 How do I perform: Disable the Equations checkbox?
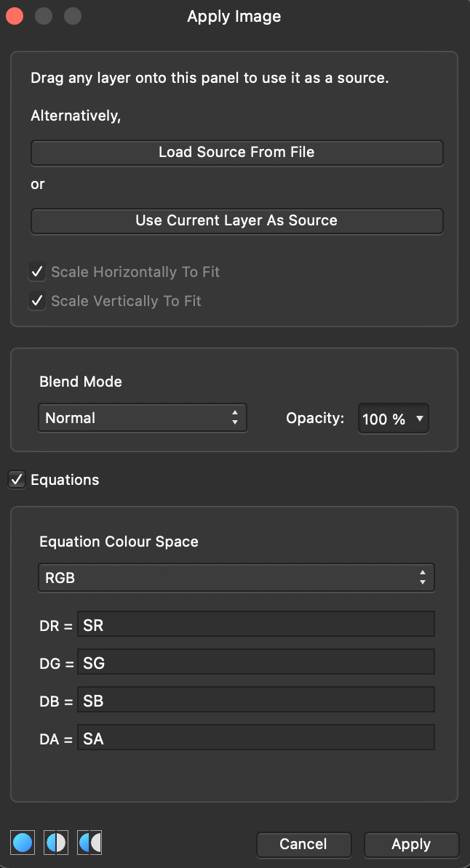17,480
